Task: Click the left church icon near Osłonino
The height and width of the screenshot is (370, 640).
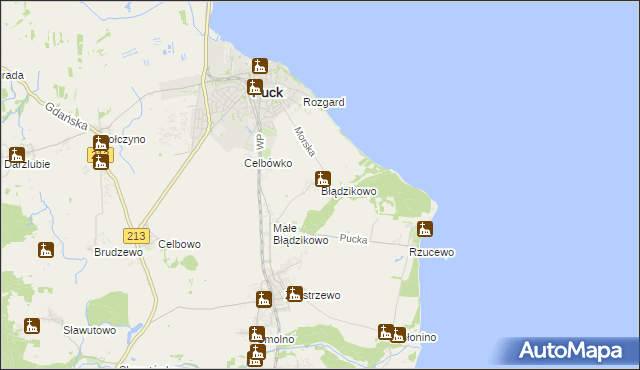Action: click(x=386, y=332)
